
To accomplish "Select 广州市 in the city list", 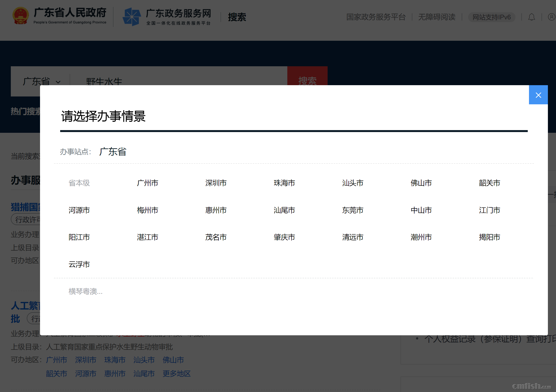I will pyautogui.click(x=147, y=183).
